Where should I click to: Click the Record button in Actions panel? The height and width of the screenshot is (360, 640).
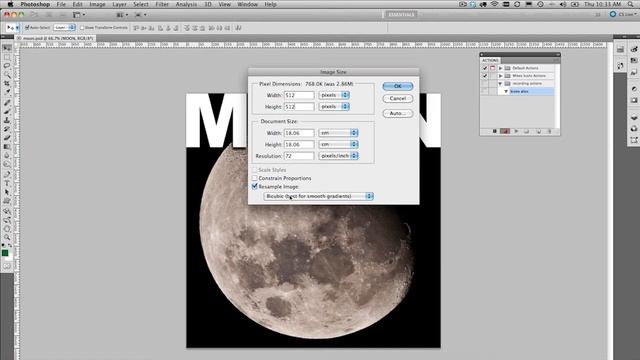[505, 131]
